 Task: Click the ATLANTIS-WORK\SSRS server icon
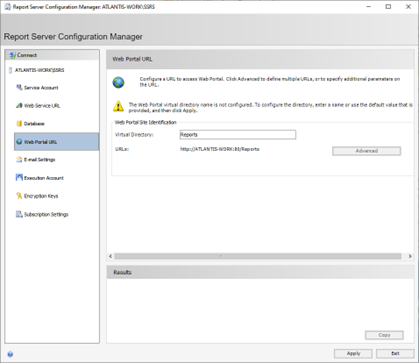[11, 70]
